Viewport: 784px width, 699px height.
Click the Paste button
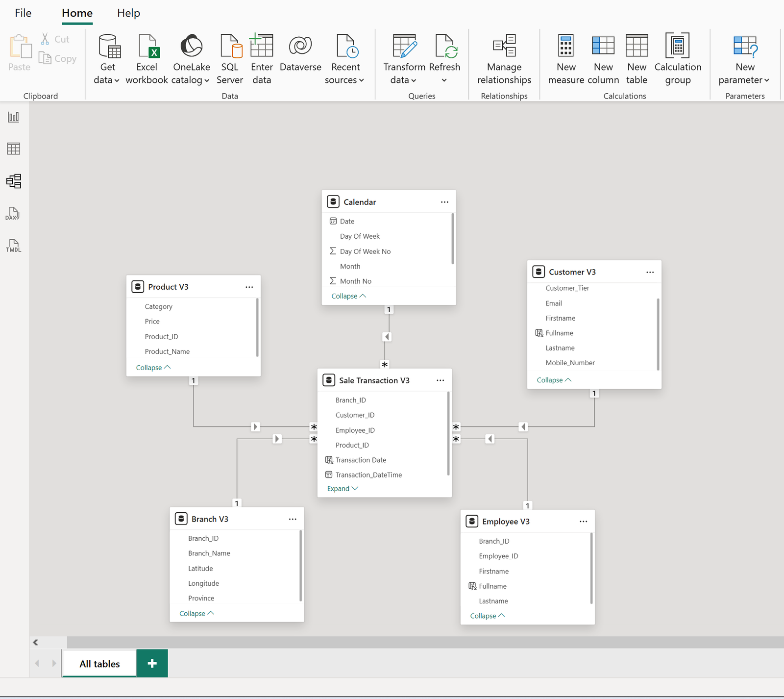click(20, 53)
